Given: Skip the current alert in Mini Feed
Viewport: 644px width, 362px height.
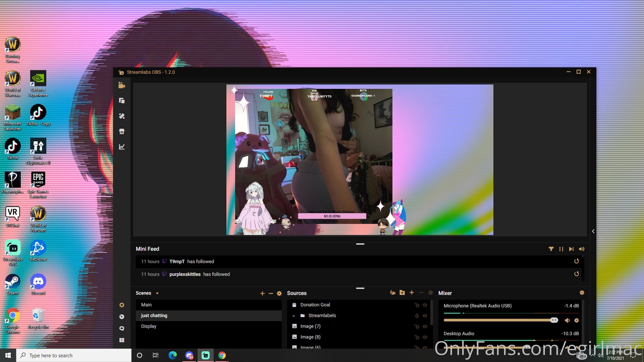Looking at the screenshot, I should coord(571,249).
